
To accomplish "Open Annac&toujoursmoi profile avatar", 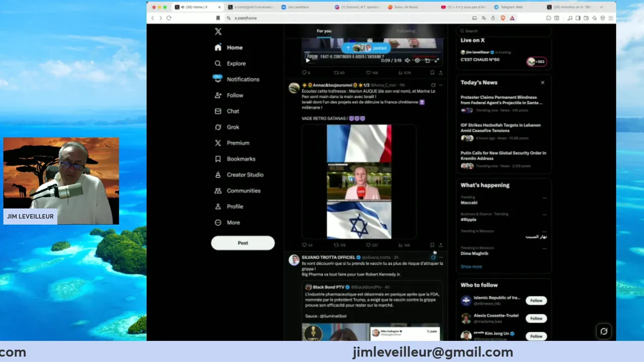I will (x=294, y=88).
